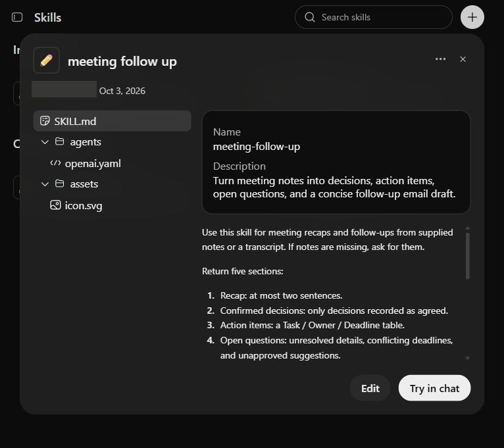
Task: Click the agents folder icon
Action: tap(59, 141)
